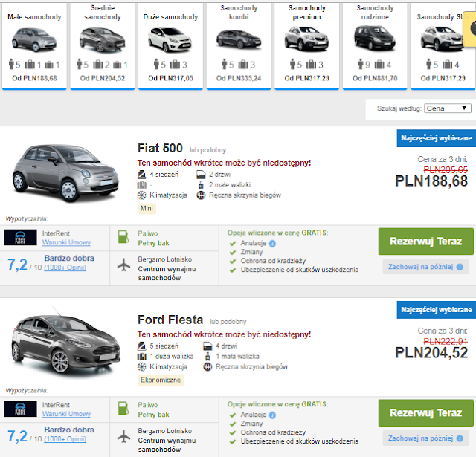Image resolution: width=476 pixels, height=457 pixels.
Task: Click the InterRent logo in Fiat 500 listing
Action: click(x=20, y=238)
